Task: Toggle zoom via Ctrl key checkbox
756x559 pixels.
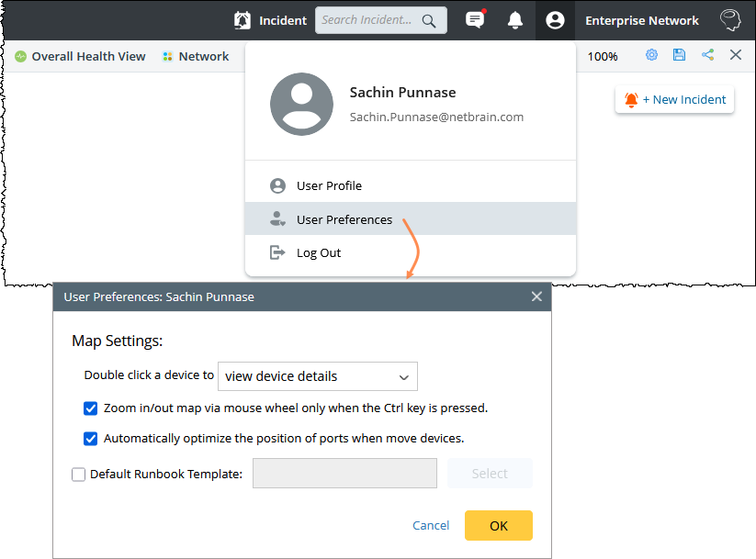Action: pos(90,408)
